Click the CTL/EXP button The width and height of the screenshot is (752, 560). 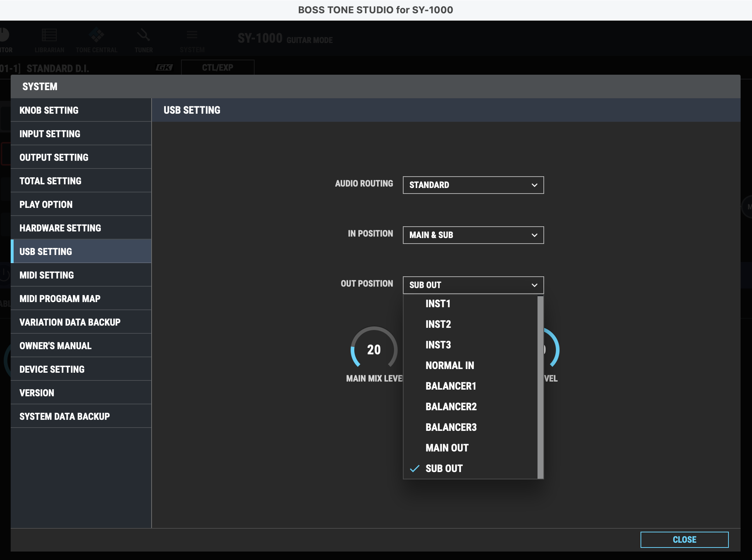pyautogui.click(x=217, y=68)
